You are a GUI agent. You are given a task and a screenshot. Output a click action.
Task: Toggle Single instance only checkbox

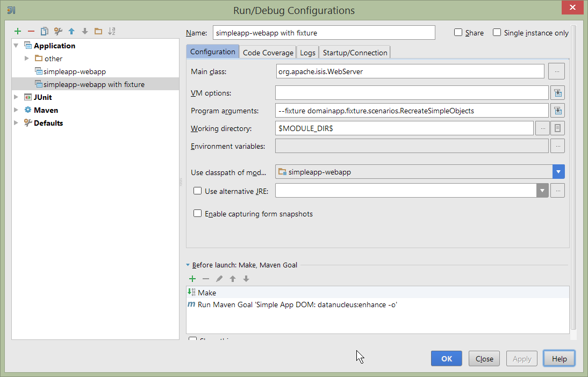tap(497, 33)
